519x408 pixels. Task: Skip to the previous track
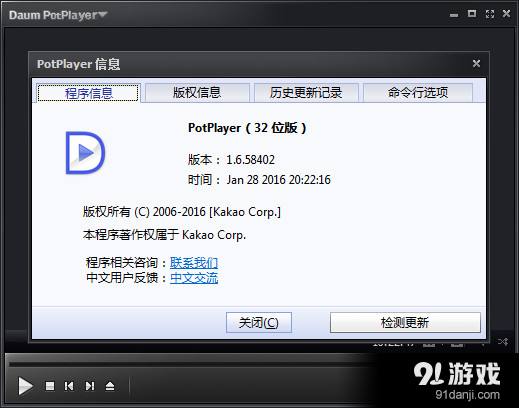click(69, 386)
